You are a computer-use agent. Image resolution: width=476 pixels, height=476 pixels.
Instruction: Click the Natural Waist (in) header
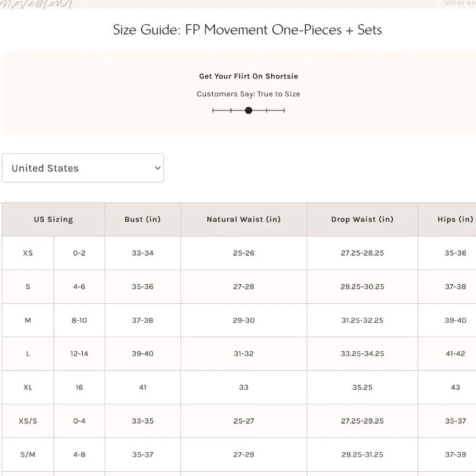pyautogui.click(x=244, y=219)
